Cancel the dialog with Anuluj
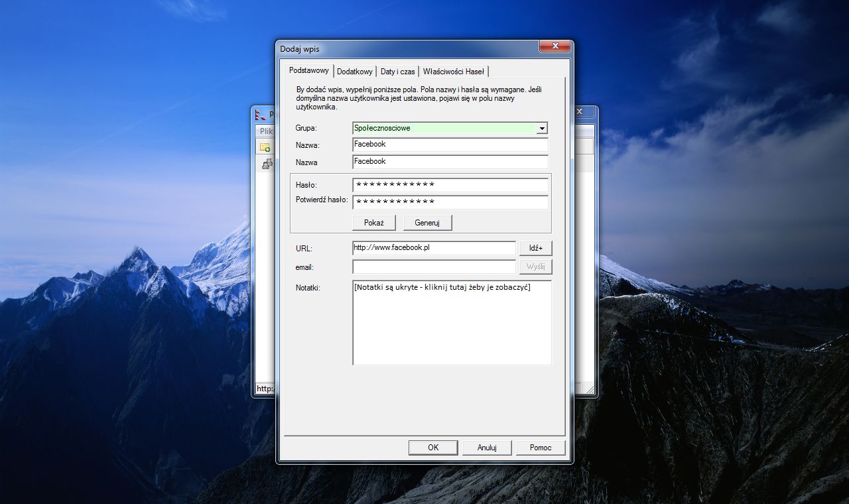Screen dimensions: 849x504 coord(487,448)
